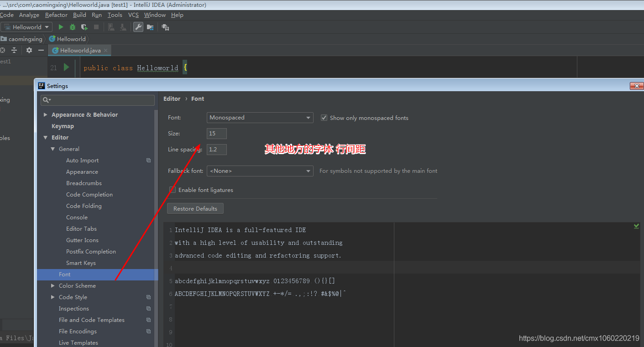Open the Analyze menu
This screenshot has height=347, width=644.
[29, 15]
